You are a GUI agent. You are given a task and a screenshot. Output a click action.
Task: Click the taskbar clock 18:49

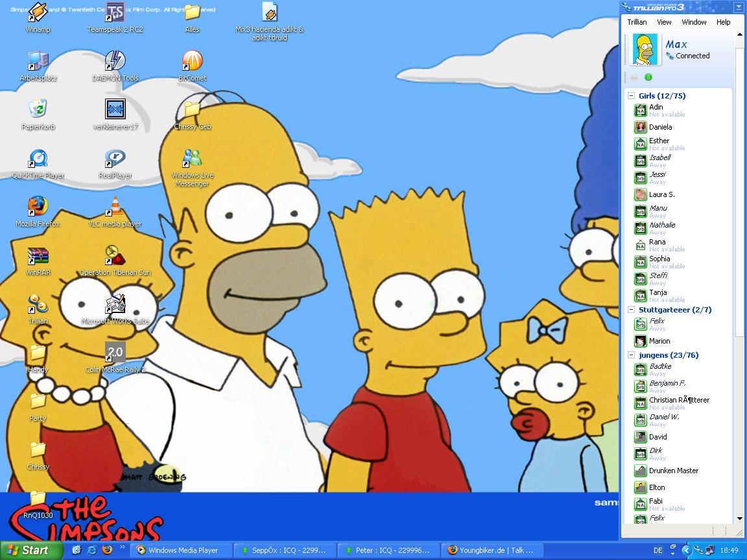(729, 550)
